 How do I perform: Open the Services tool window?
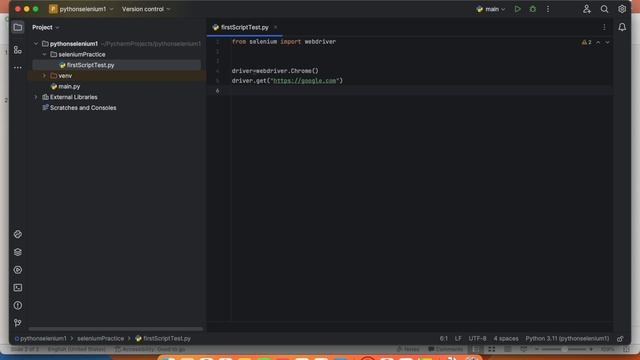pos(18,270)
